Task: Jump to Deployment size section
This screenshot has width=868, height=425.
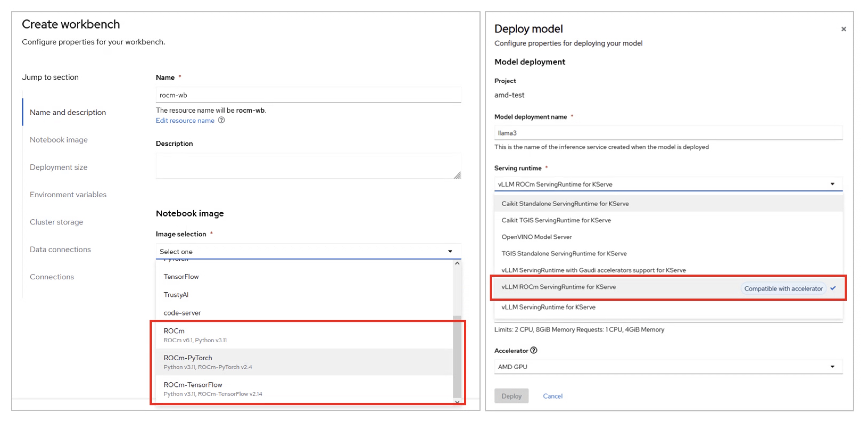Action: (59, 167)
